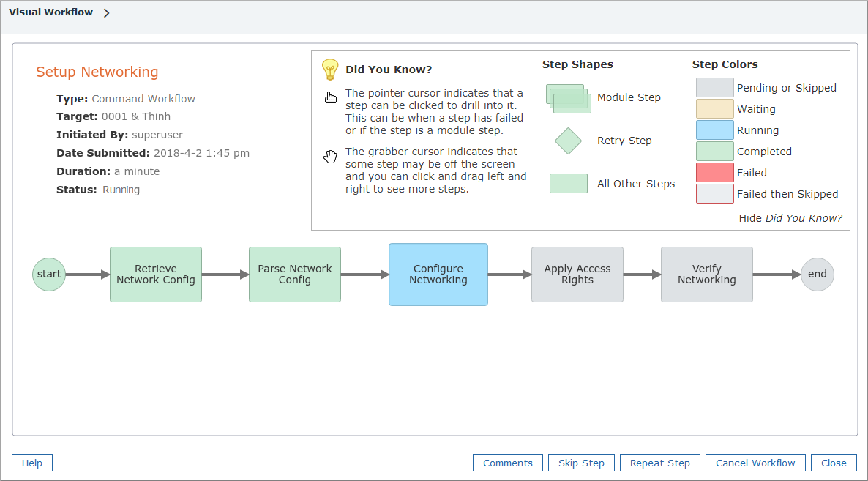Click the Step Shapes heading
Screen dimensions: 868x481
[x=577, y=64]
